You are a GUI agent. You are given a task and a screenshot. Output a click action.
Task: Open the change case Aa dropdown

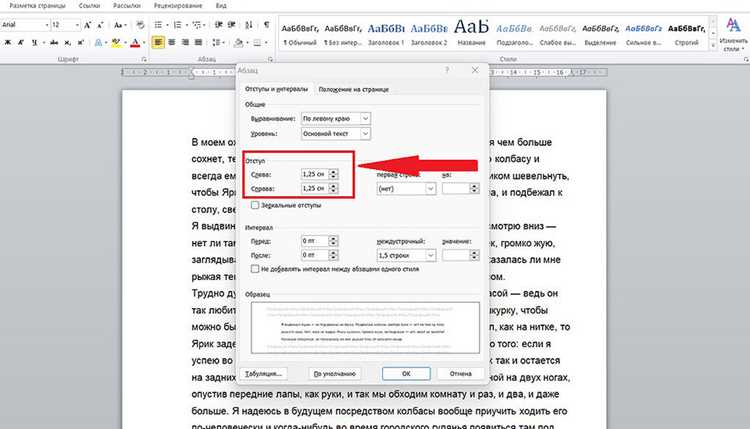pos(120,25)
